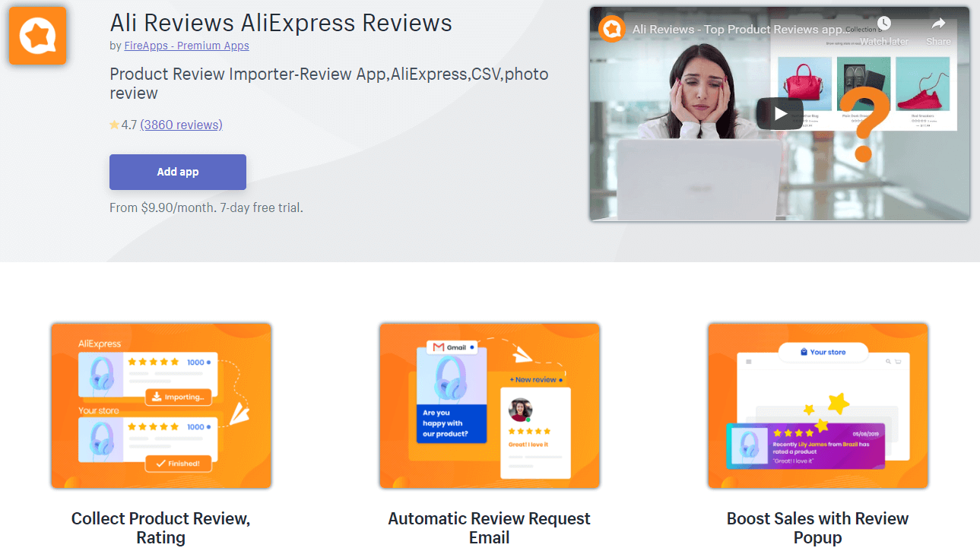Open FireApps - Premium Apps developer link
The image size is (980, 551).
(x=186, y=46)
